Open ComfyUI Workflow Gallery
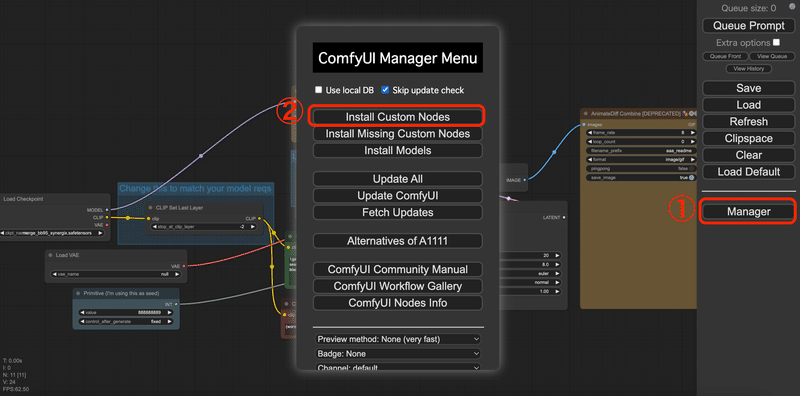The height and width of the screenshot is (396, 800). click(x=397, y=286)
